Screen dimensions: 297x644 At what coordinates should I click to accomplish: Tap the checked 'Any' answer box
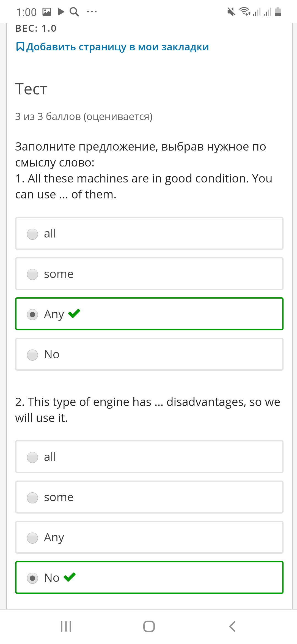click(149, 314)
